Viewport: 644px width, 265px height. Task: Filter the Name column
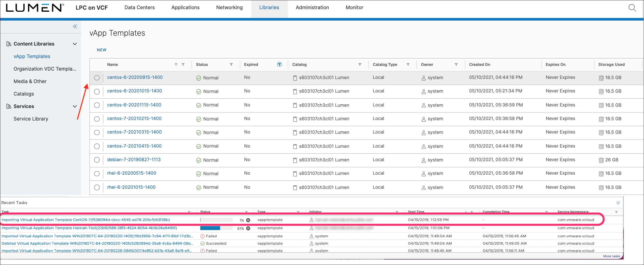click(183, 65)
